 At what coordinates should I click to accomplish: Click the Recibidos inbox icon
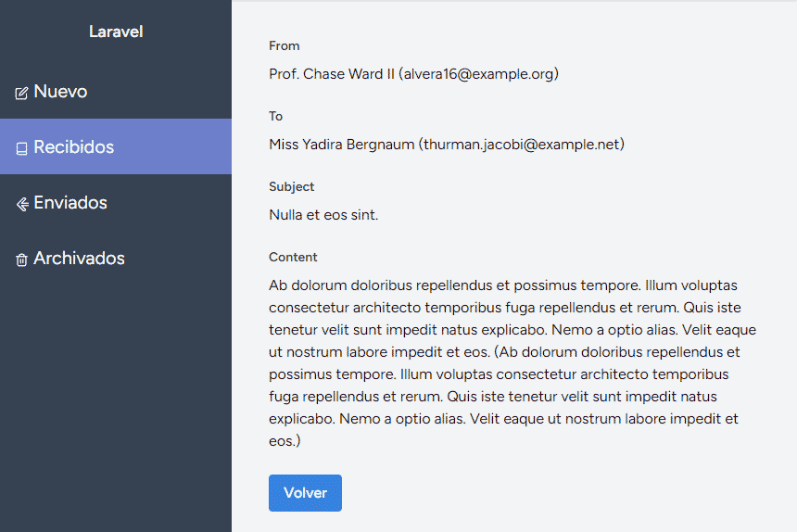coord(21,148)
